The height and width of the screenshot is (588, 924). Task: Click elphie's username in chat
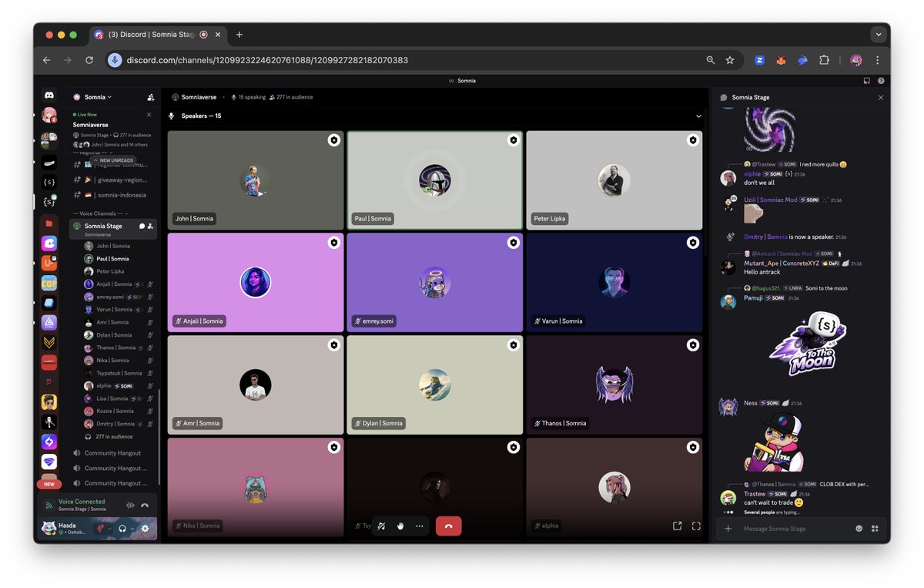(x=752, y=174)
